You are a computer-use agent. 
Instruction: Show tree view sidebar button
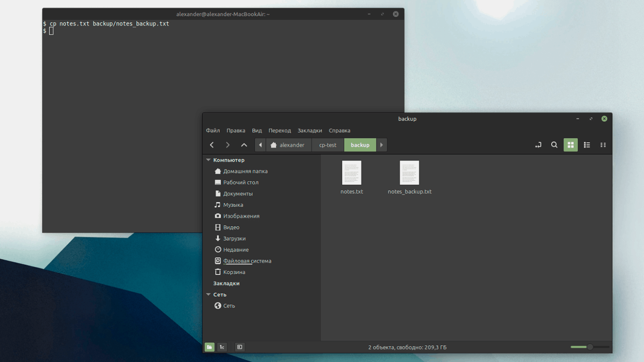click(x=222, y=347)
